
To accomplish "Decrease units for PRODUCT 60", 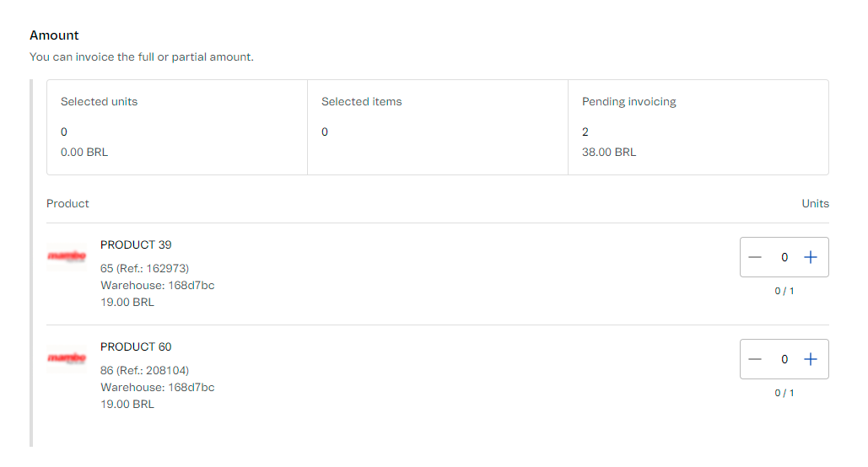I will (x=755, y=359).
